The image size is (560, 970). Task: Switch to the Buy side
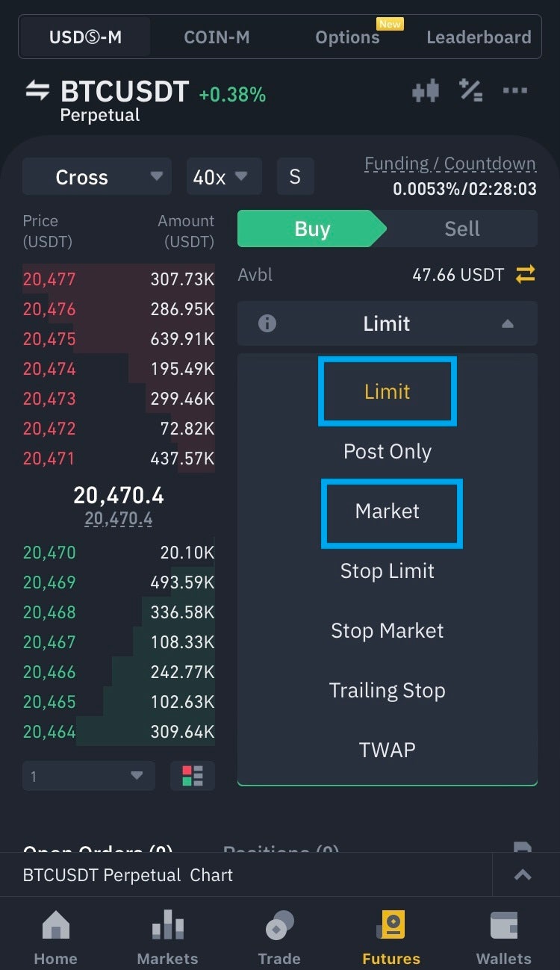point(311,228)
